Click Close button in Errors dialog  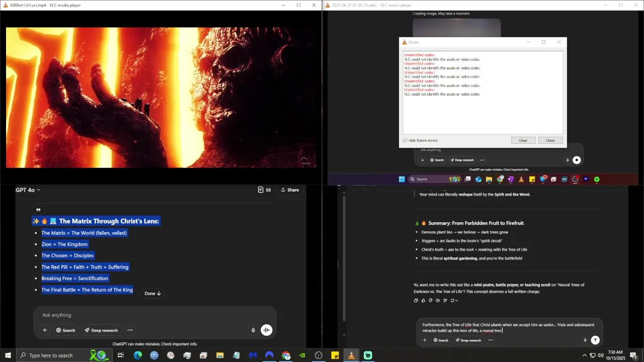pos(550,140)
